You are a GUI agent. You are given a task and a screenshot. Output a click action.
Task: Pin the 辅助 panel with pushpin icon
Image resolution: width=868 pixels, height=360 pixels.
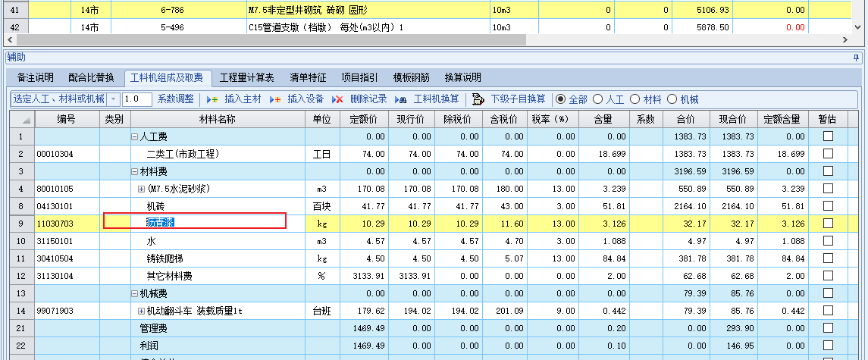(x=857, y=58)
